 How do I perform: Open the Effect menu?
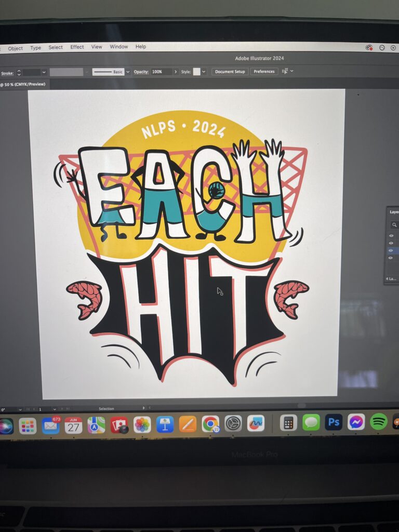click(x=77, y=47)
